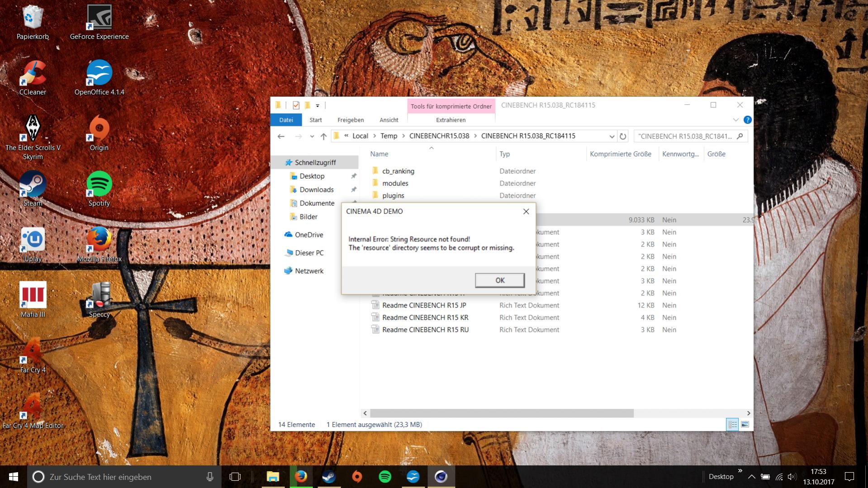This screenshot has height=488, width=868.
Task: Select the Far Cry 4 desktop shortcut
Action: point(33,356)
